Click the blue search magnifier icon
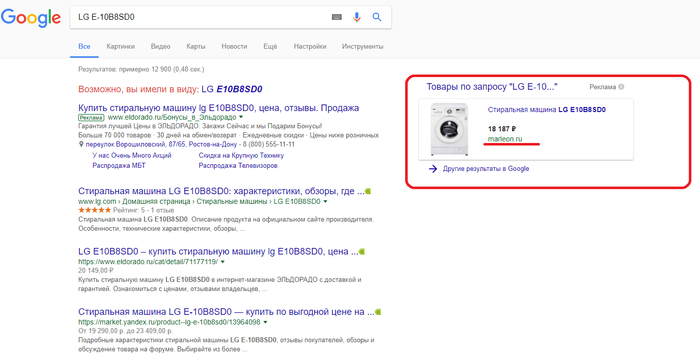Viewport: 700px width, 361px height. pyautogui.click(x=377, y=17)
